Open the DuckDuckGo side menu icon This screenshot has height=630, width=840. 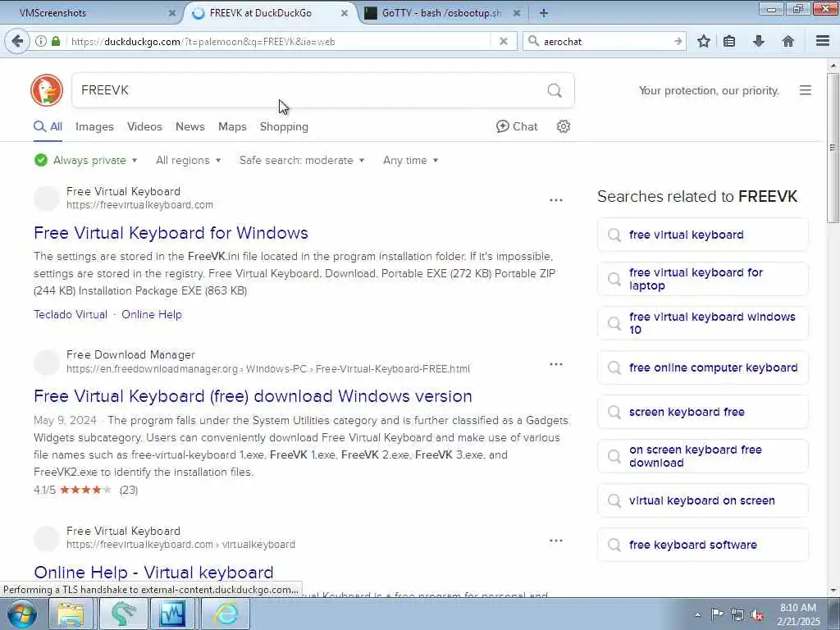click(x=806, y=90)
